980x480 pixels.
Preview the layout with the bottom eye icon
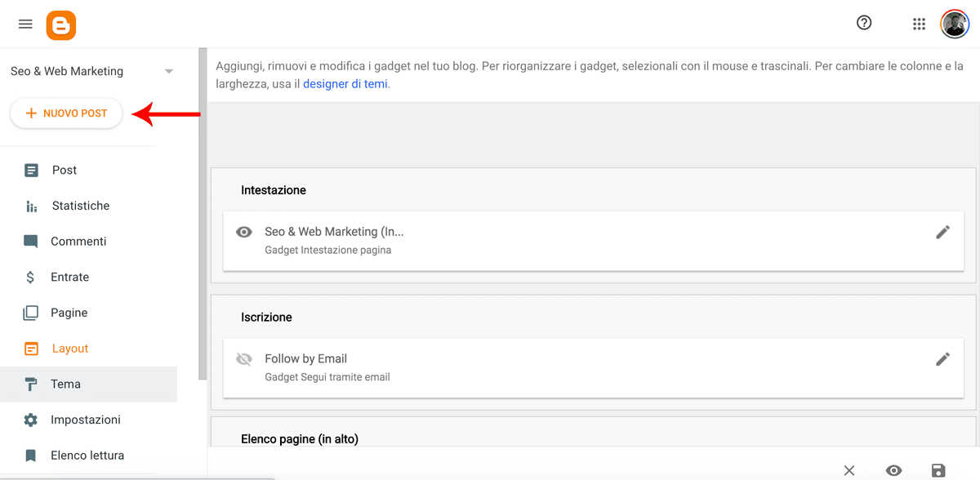[x=894, y=470]
